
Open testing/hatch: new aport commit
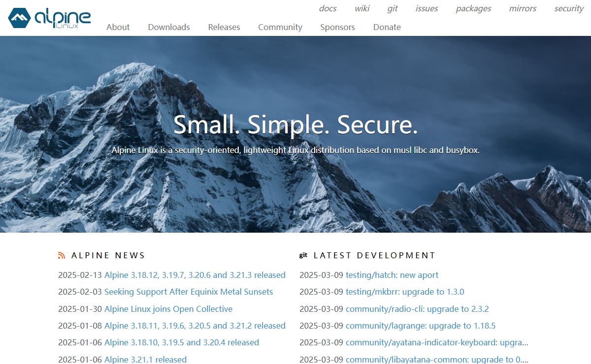(392, 275)
